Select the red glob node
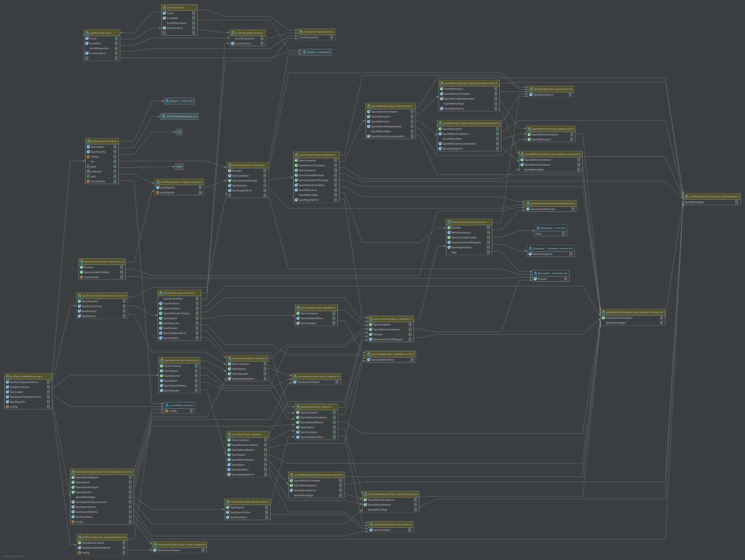This screenshot has width=745, height=560. [179, 167]
